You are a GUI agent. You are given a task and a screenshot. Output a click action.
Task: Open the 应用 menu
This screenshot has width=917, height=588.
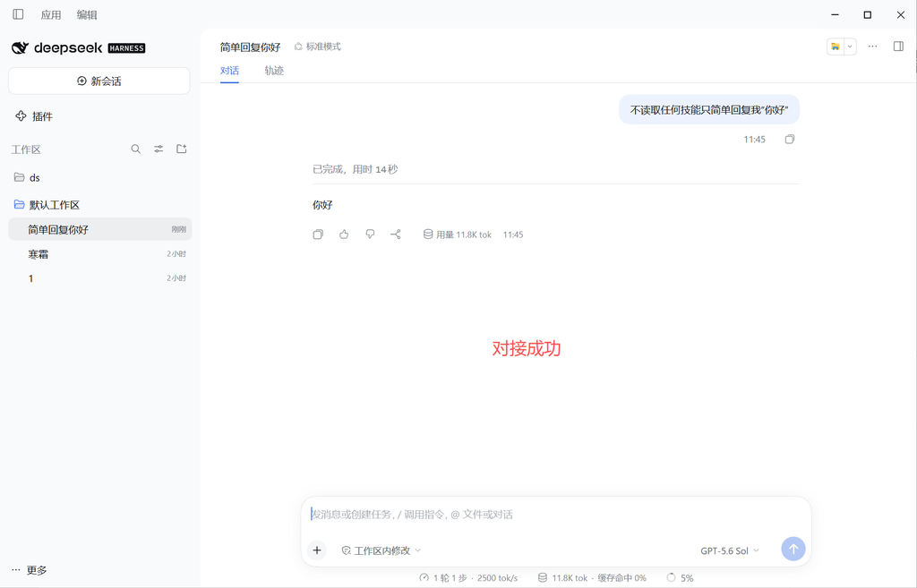point(51,14)
